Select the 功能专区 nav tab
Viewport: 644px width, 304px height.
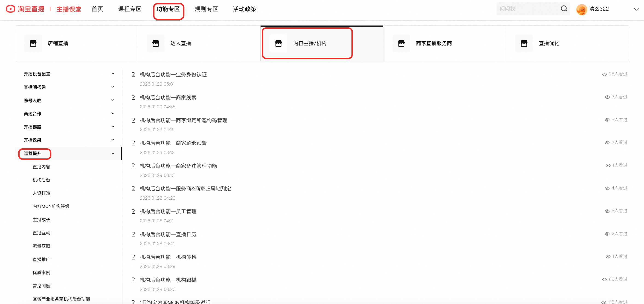(168, 9)
